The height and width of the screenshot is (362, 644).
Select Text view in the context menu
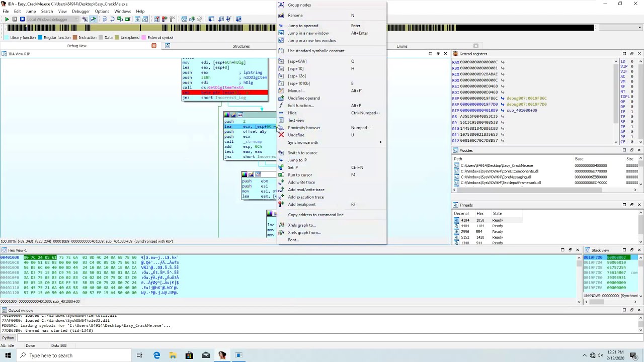332,120
